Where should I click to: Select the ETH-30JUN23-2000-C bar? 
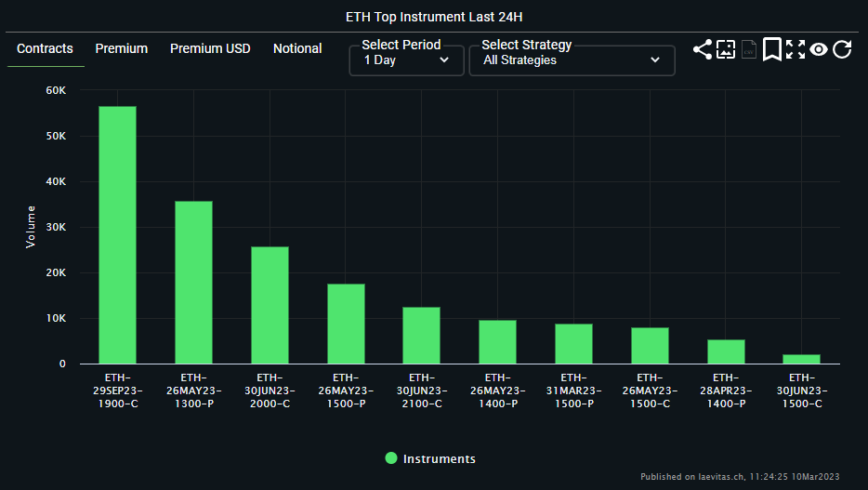(x=270, y=305)
